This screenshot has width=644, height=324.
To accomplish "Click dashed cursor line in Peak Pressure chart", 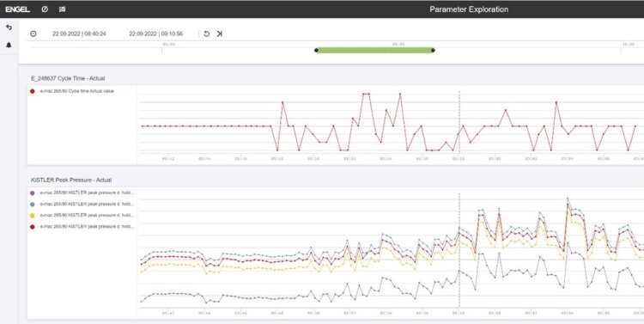I will pyautogui.click(x=459, y=251).
